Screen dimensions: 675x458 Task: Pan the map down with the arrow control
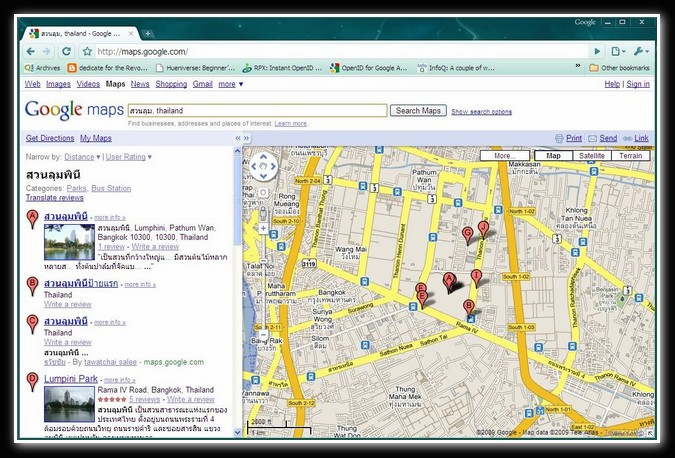[263, 176]
